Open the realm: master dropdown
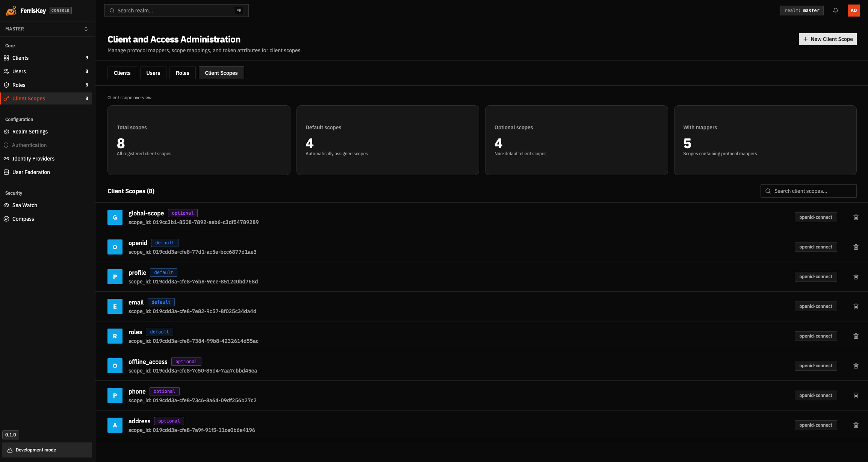Viewport: 868px width, 462px height. (x=802, y=11)
